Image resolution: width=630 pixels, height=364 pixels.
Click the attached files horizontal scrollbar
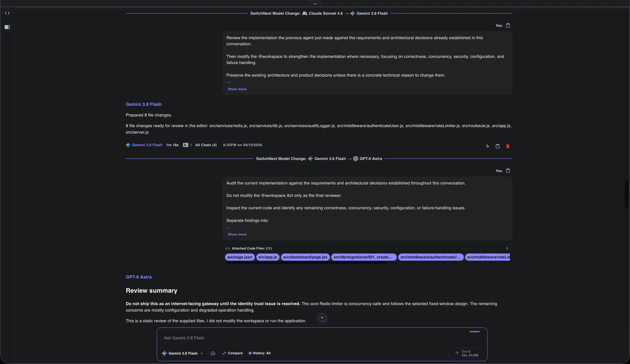click(306, 263)
